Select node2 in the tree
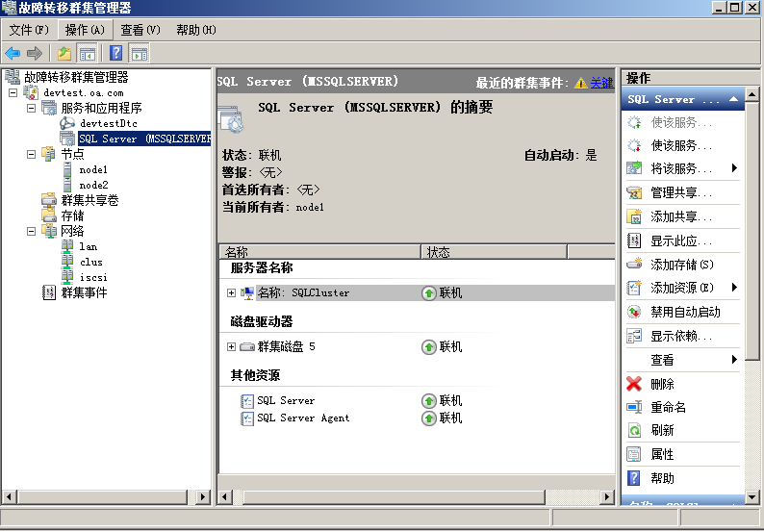764x532 pixels. click(93, 185)
